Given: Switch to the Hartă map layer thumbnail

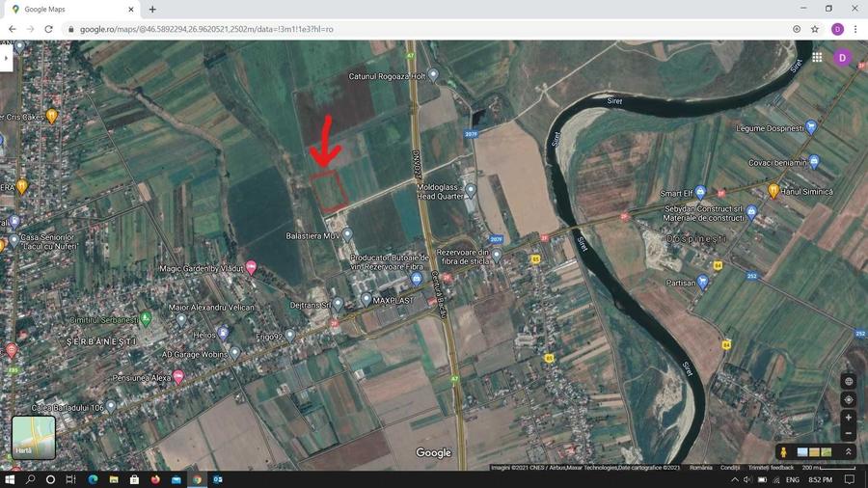Looking at the screenshot, I should coord(34,438).
